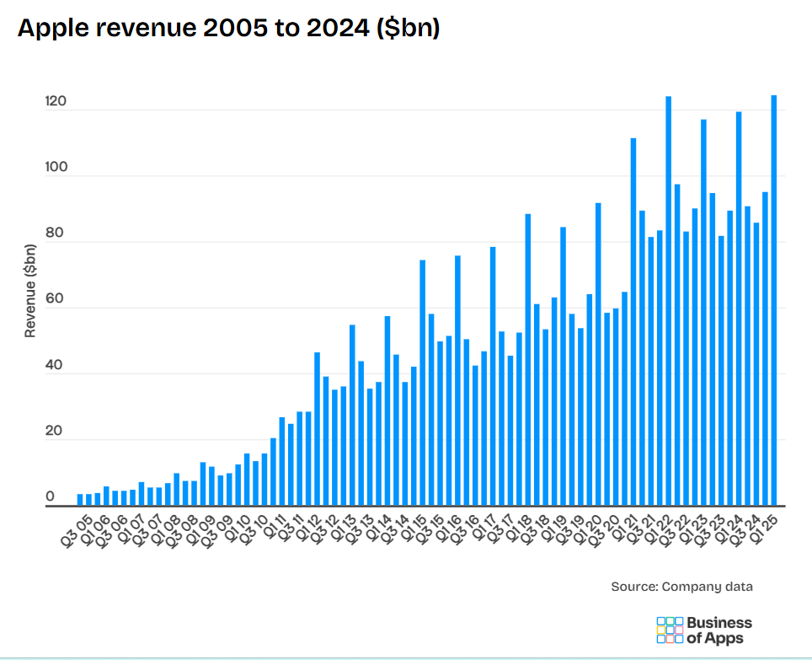
Task: Select the first bar for Q3 05
Action: click(x=80, y=500)
